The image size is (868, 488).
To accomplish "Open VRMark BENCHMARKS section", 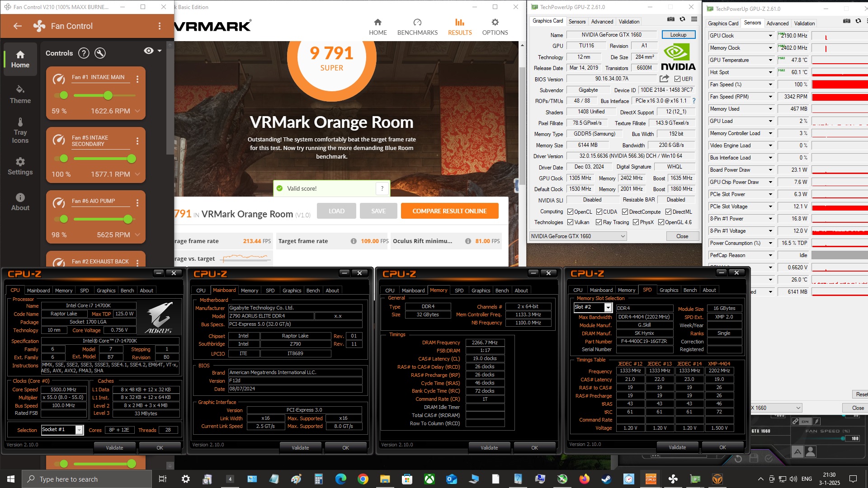I will pyautogui.click(x=417, y=27).
